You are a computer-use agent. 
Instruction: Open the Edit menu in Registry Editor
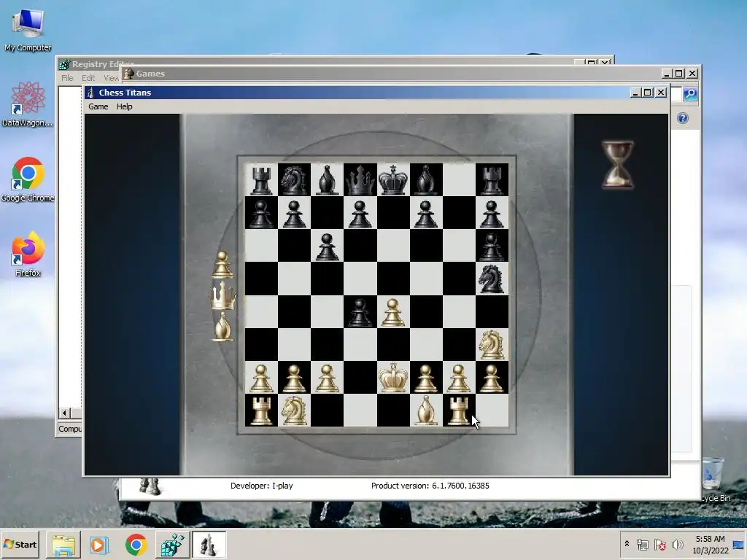click(x=88, y=78)
